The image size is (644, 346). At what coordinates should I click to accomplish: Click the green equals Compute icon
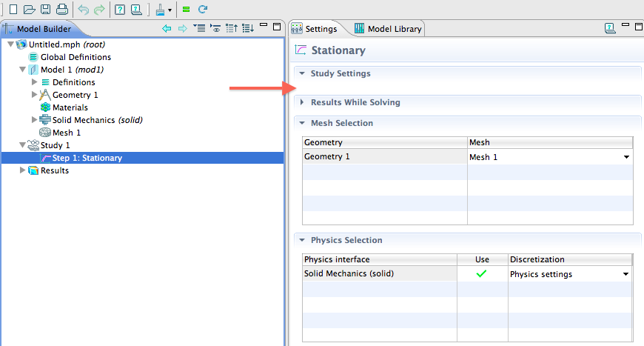click(x=186, y=10)
